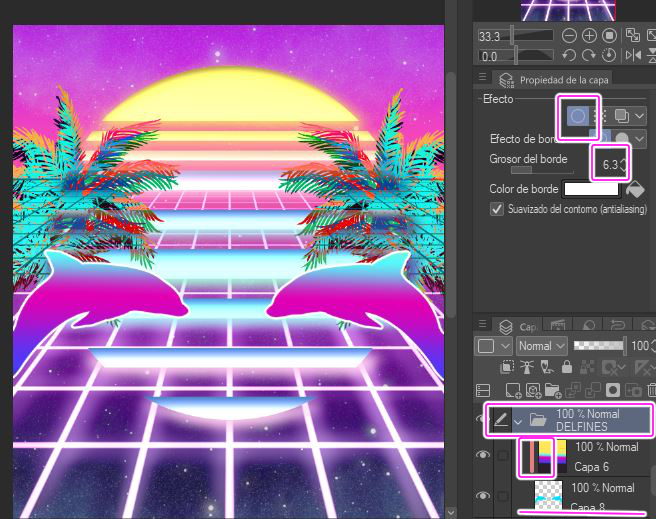Switch to the eraser-shaped palette tab
Image resolution: width=656 pixels, height=519 pixels.
pyautogui.click(x=588, y=325)
